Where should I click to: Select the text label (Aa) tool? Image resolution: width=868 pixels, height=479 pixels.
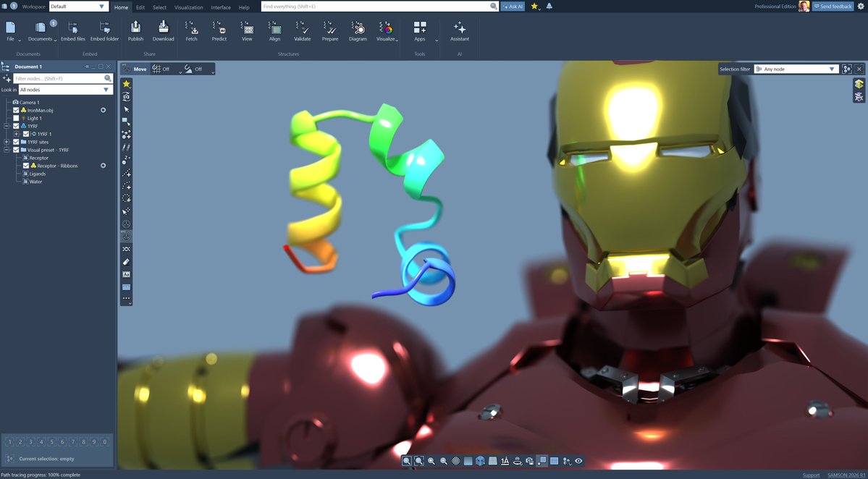126,274
